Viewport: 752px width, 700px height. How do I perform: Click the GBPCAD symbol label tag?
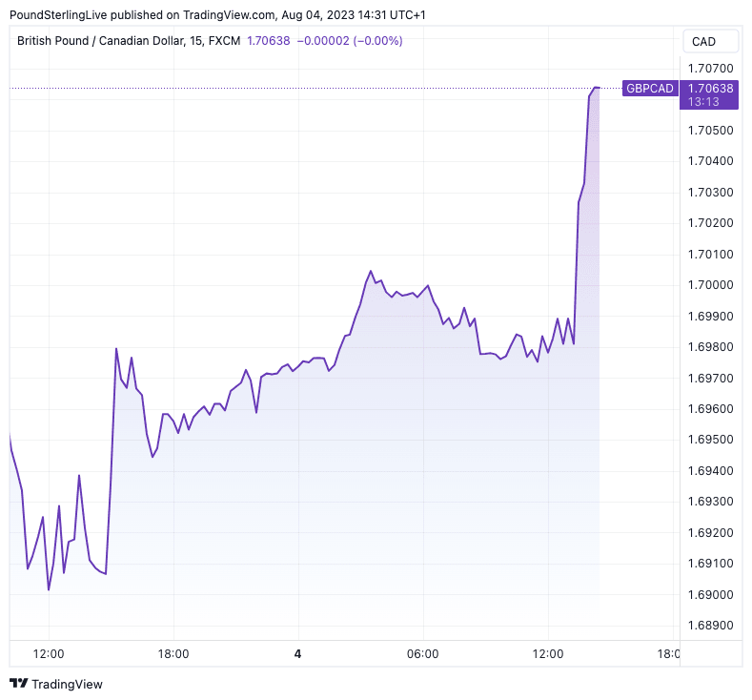[649, 89]
